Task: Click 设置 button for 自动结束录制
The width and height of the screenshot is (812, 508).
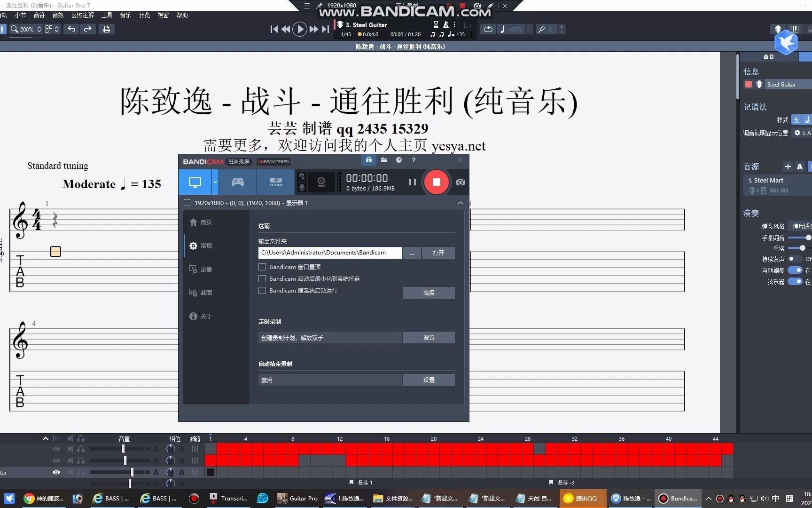Action: pos(429,380)
